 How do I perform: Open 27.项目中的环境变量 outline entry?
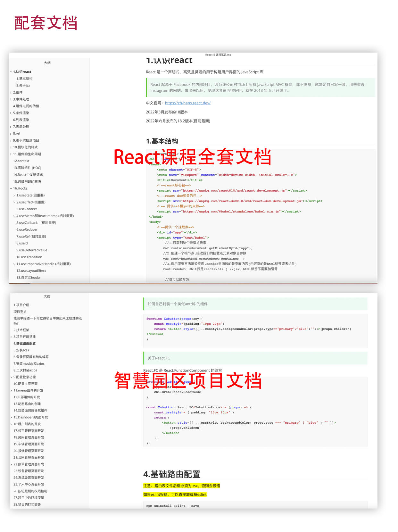click(x=29, y=498)
